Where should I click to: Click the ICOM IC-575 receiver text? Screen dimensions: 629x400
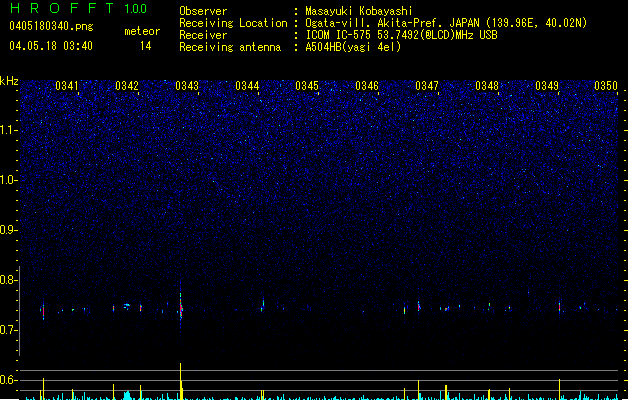pyautogui.click(x=401, y=35)
